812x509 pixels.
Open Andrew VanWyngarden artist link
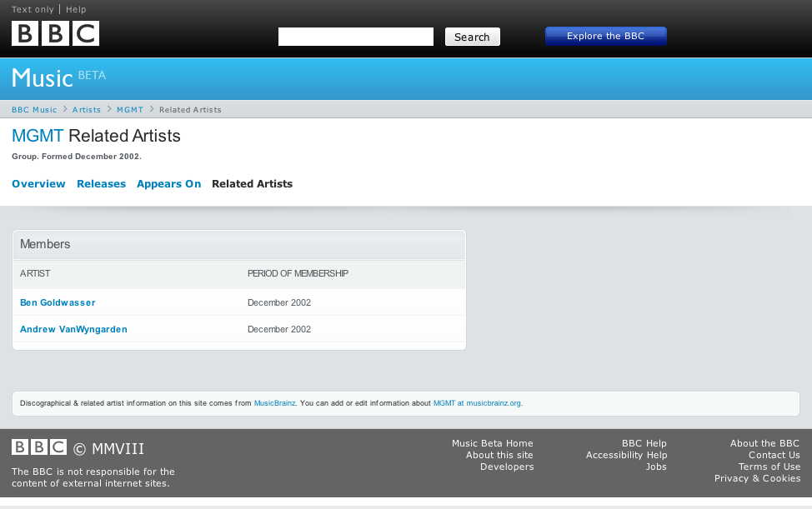73,329
